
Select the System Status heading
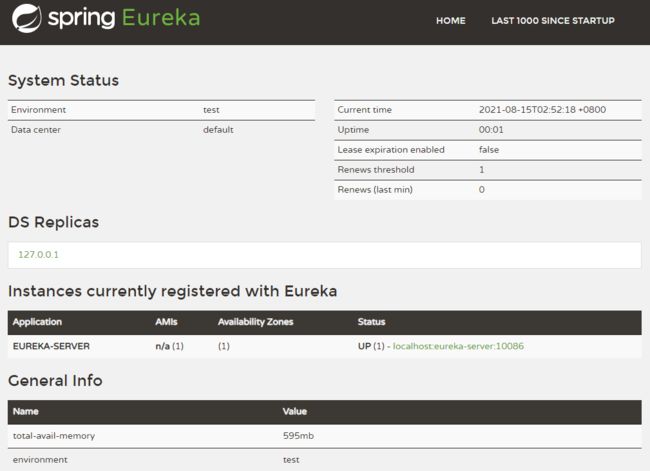coord(63,80)
